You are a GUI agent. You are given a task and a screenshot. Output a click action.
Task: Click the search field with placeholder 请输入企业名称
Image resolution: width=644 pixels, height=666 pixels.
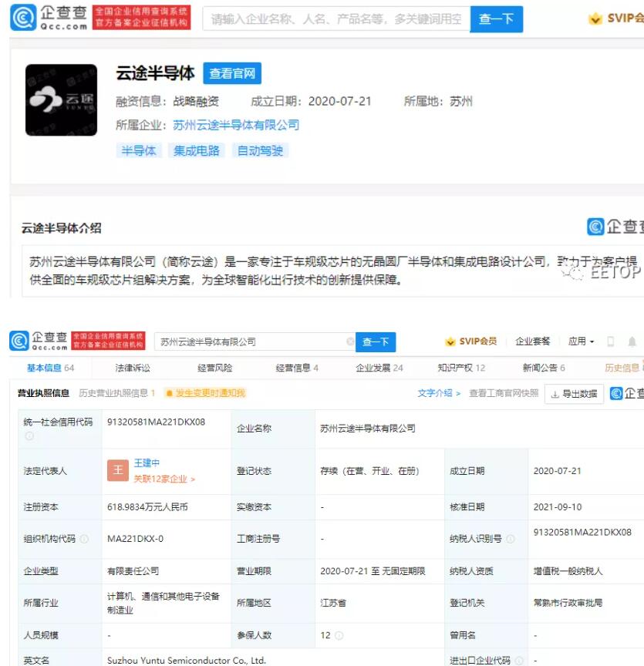[x=336, y=18]
